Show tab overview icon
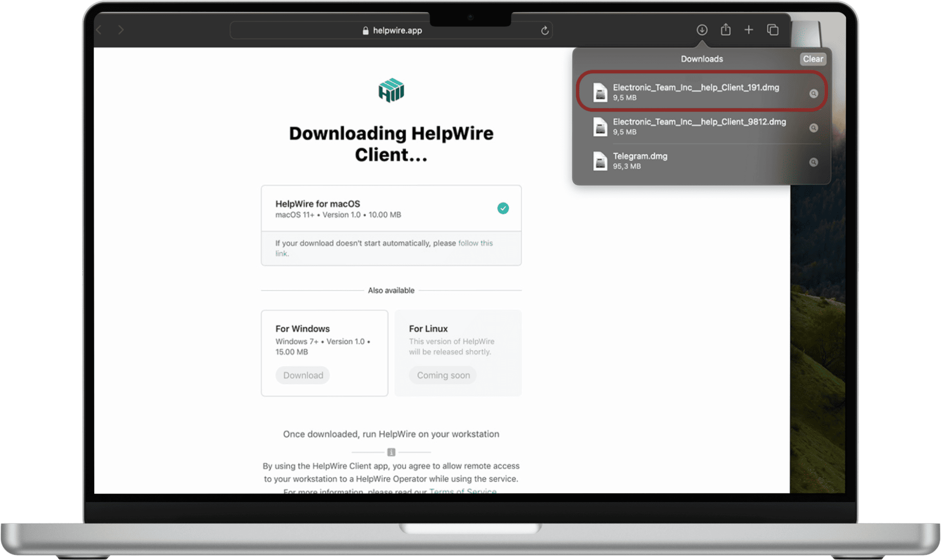 (772, 30)
